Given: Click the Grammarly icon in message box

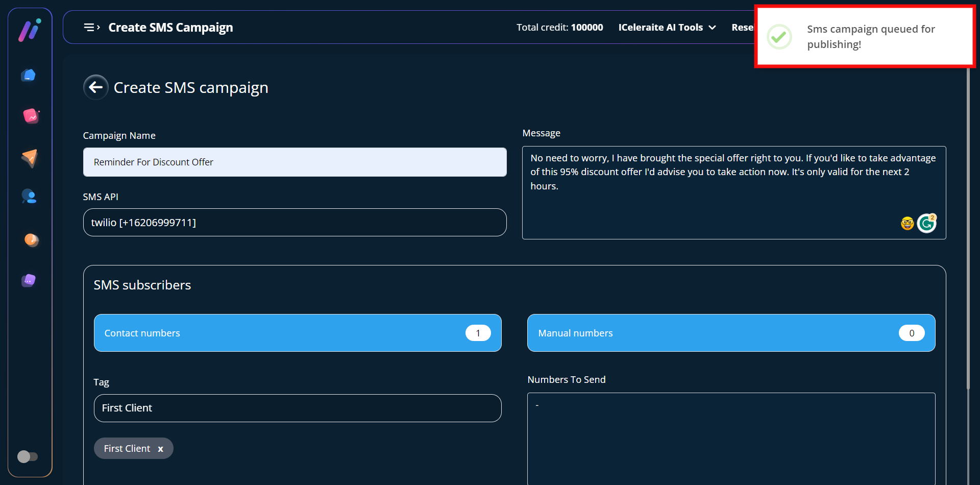Looking at the screenshot, I should point(926,224).
